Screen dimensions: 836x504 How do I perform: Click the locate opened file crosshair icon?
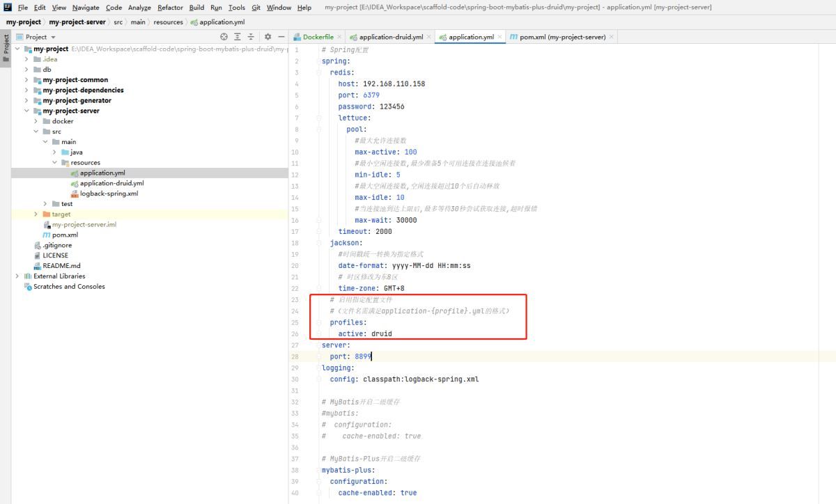[x=224, y=37]
